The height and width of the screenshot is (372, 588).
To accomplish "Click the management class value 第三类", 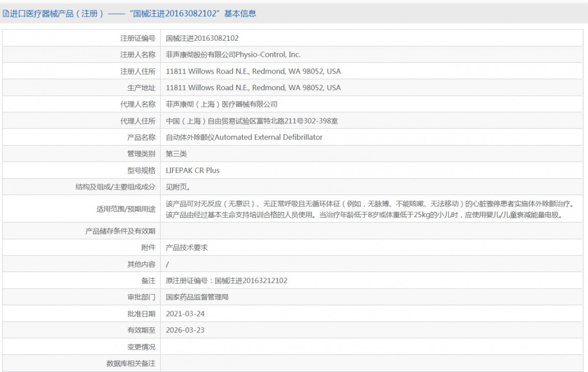I will [x=176, y=154].
